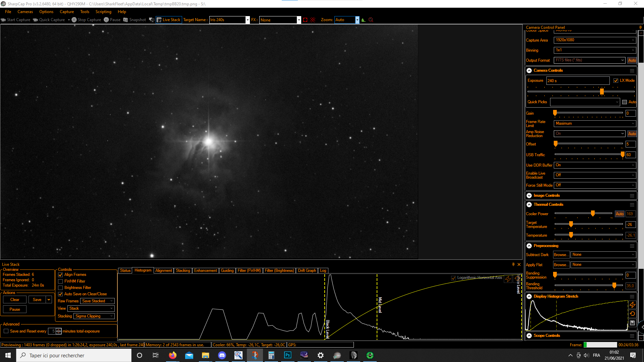Enable the Brightness Filter checkbox
Viewport: 644px width, 362px height.
pos(60,288)
